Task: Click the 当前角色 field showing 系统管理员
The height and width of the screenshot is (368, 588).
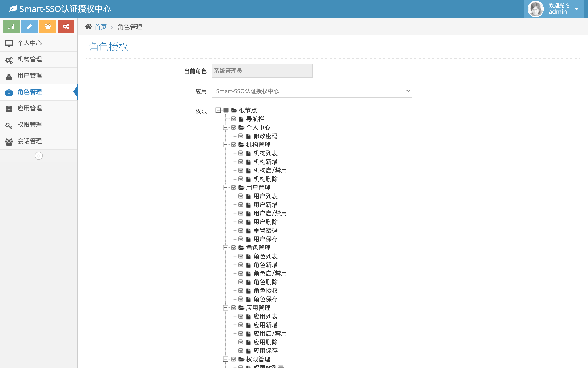Action: [262, 71]
